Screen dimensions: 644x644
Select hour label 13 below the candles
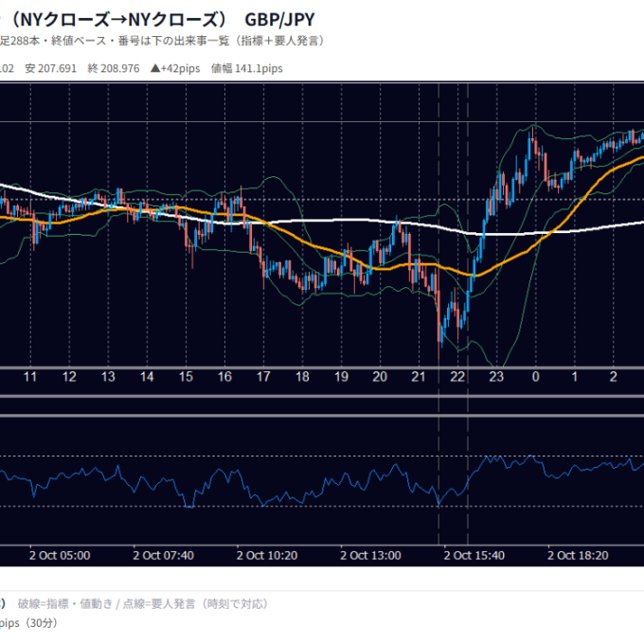coord(108,377)
